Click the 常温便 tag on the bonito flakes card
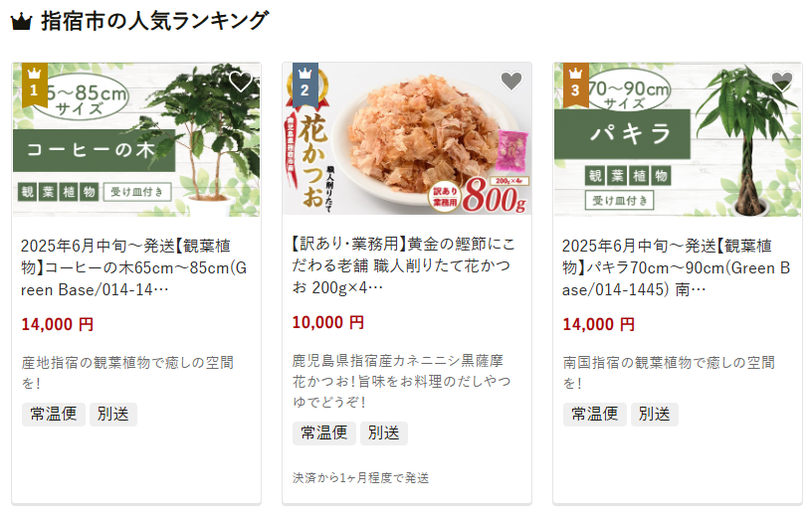812x516 pixels. tap(324, 432)
